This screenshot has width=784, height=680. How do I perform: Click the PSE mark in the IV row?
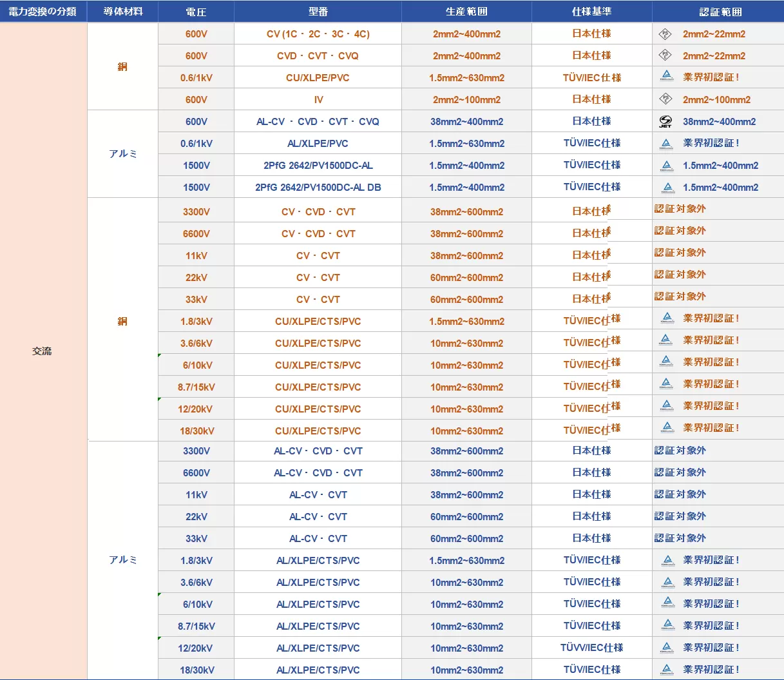click(x=665, y=99)
